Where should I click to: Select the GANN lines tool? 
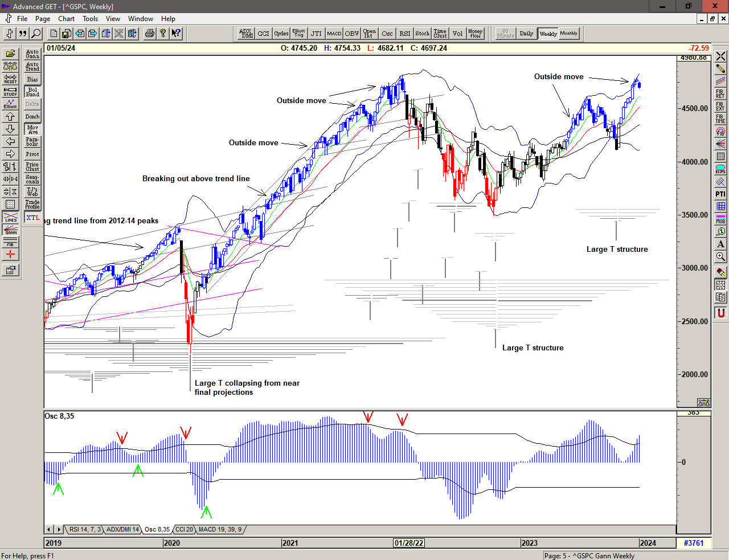point(10,230)
